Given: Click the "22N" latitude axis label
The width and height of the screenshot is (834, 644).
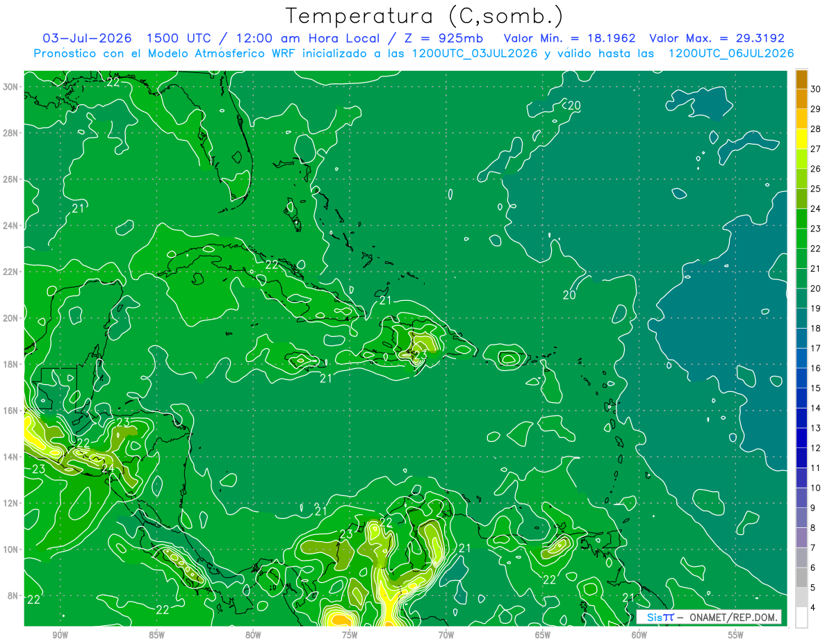Looking at the screenshot, I should [10, 272].
